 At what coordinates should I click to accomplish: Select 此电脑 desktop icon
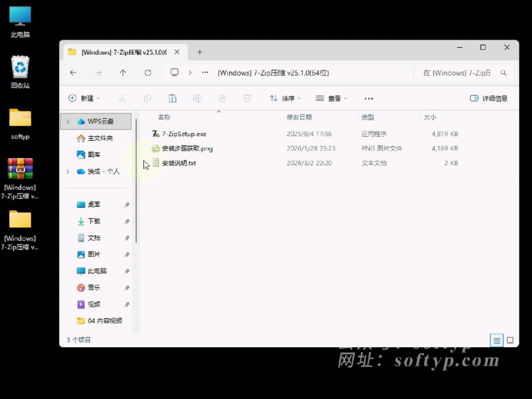[20, 22]
